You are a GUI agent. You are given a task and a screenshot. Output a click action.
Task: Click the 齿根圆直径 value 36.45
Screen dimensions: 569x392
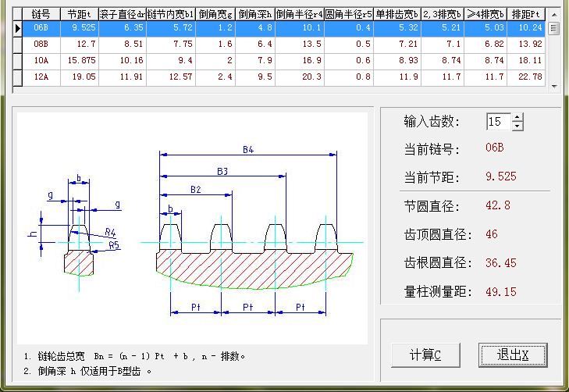point(501,263)
